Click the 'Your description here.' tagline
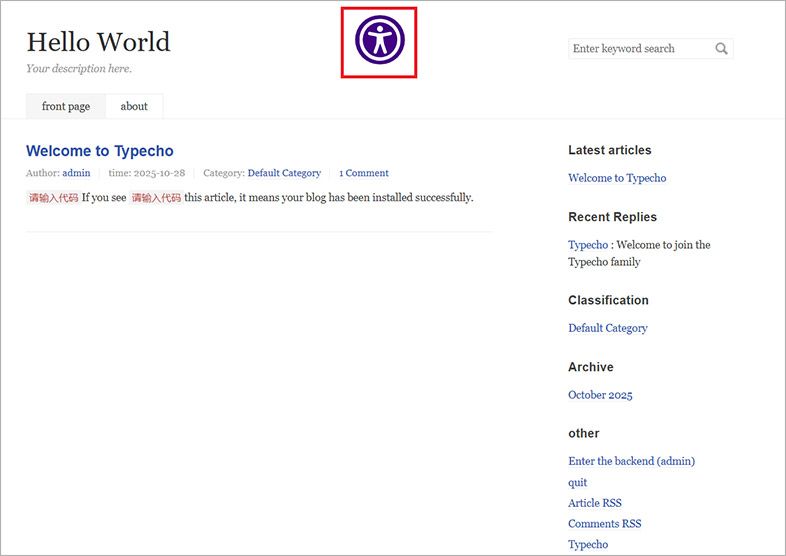The image size is (786, 556). (x=79, y=69)
